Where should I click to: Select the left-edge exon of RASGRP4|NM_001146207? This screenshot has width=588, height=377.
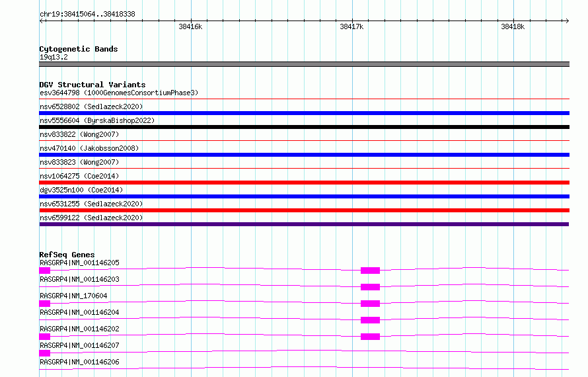click(45, 353)
